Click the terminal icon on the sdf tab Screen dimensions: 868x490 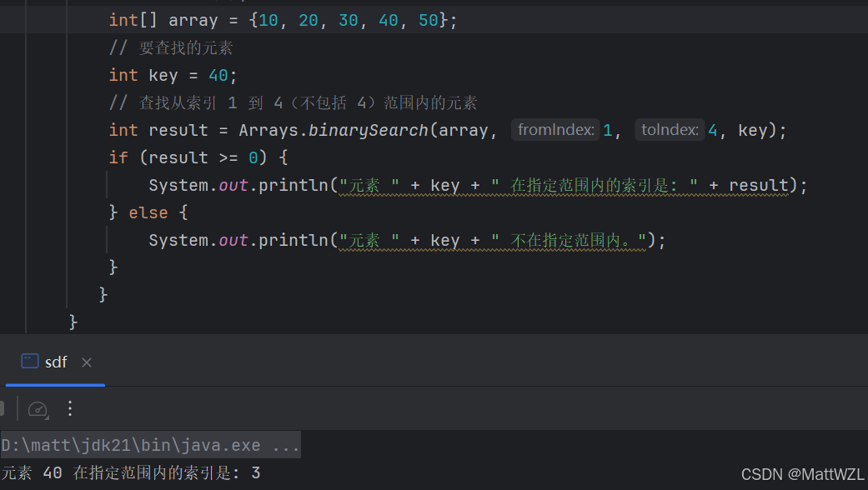30,361
